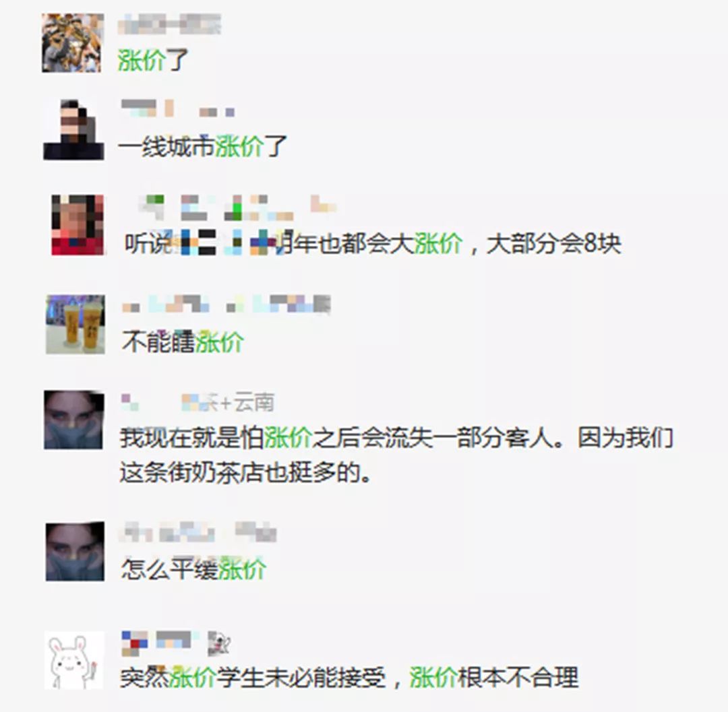The width and height of the screenshot is (728, 712).
Task: Click highlighted 涨价 before 根本不合理
Action: click(x=433, y=678)
